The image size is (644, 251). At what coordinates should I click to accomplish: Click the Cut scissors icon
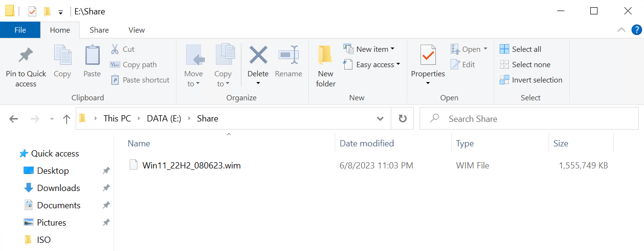[115, 49]
